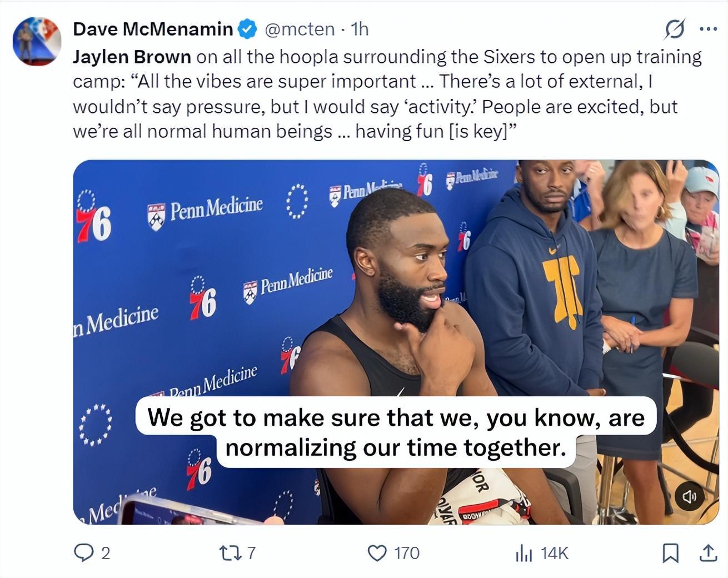Open the Grok slashed-circle icon
The height and width of the screenshot is (578, 728).
[x=674, y=29]
